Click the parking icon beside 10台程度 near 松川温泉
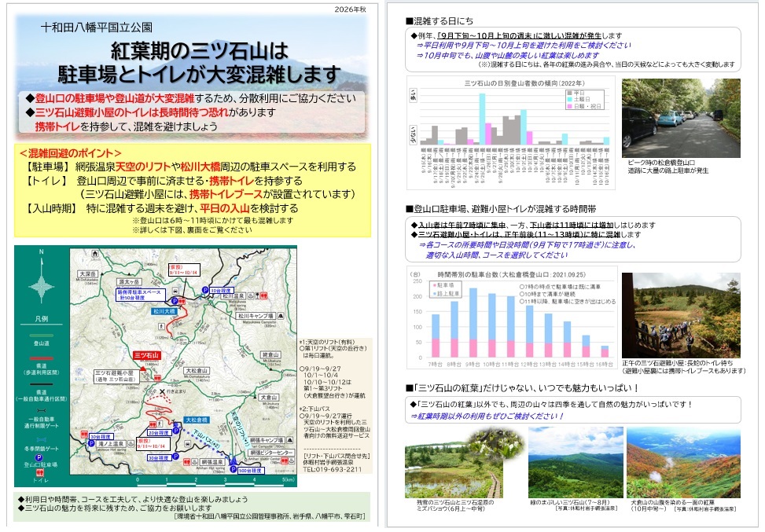 [205, 290]
